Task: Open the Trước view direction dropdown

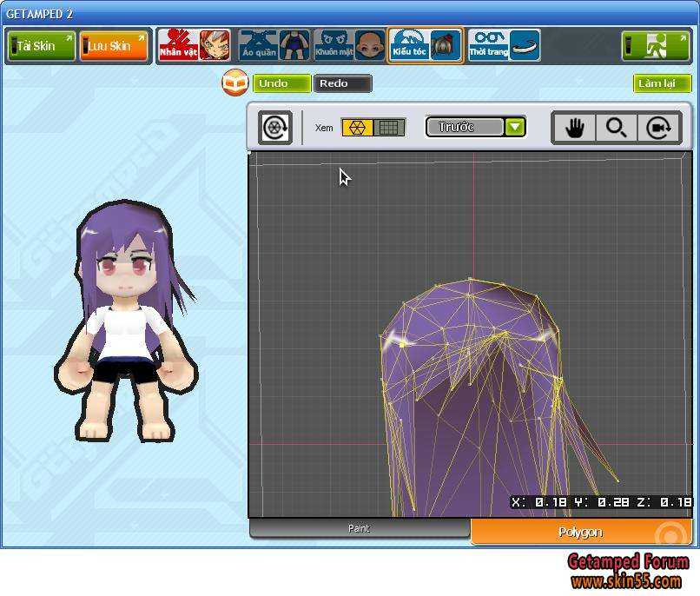Action: (x=475, y=127)
